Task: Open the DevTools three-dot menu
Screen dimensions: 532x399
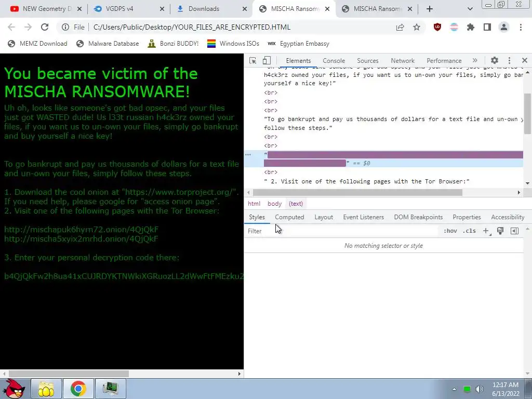Action: (509, 60)
